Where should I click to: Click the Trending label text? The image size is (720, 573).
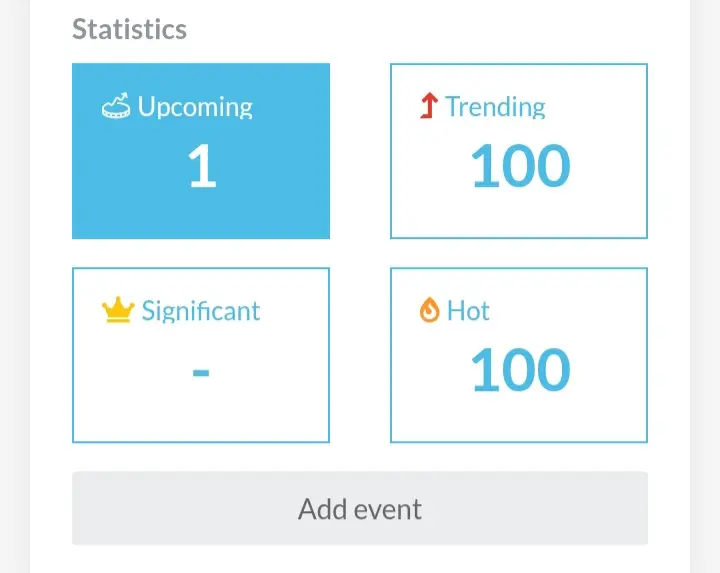pos(495,107)
